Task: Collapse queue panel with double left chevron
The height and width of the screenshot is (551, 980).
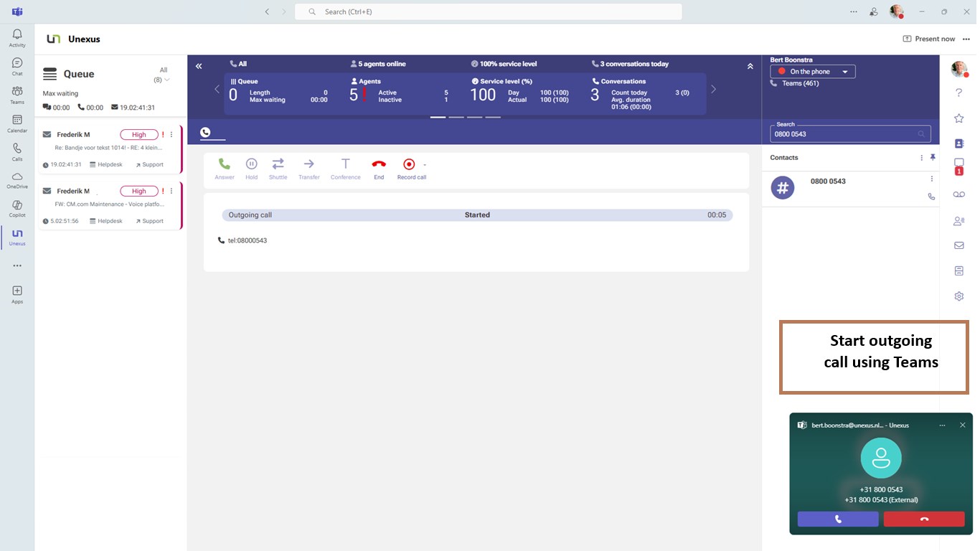Action: tap(199, 66)
